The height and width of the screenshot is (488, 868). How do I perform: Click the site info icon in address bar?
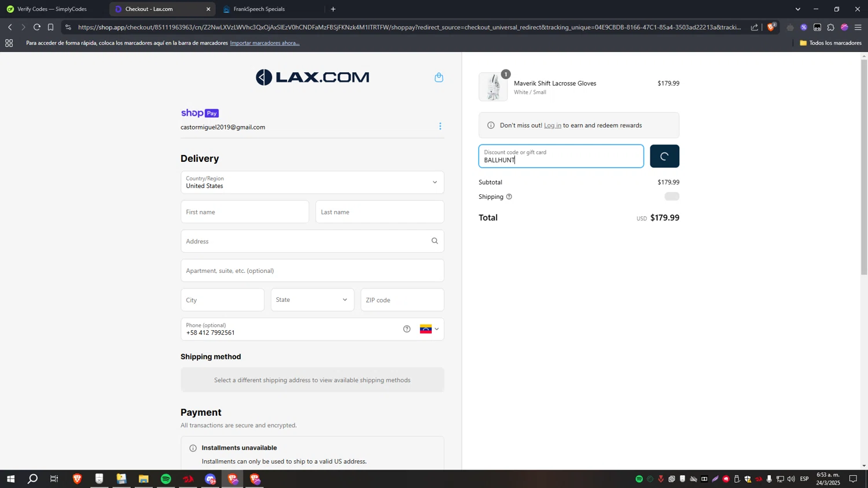(68, 27)
